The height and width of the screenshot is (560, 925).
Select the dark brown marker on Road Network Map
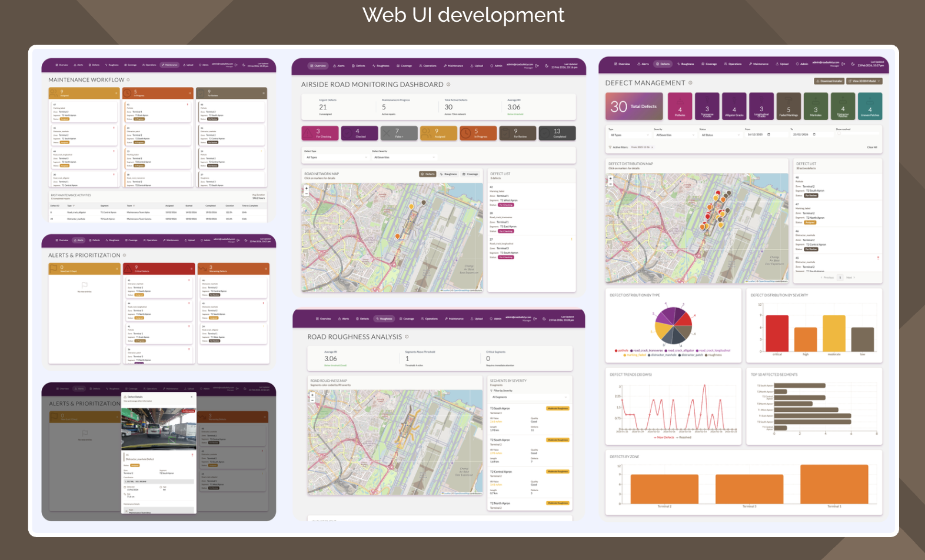tap(424, 202)
